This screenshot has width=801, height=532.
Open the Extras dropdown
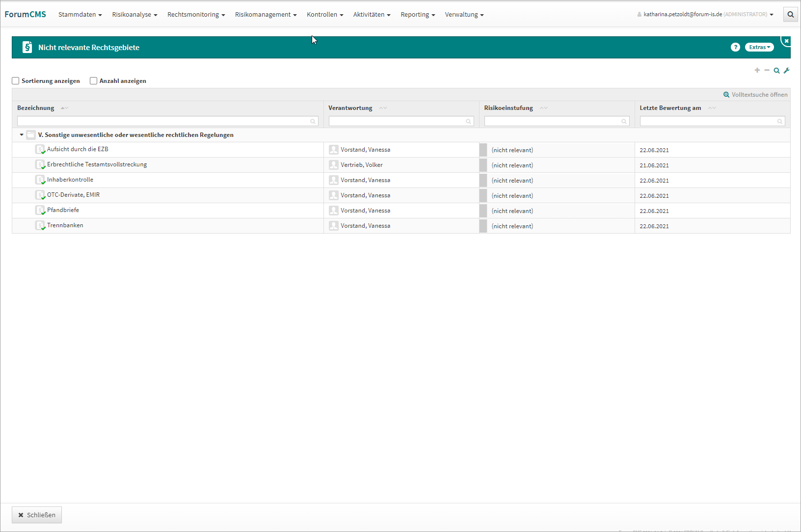[x=759, y=47]
